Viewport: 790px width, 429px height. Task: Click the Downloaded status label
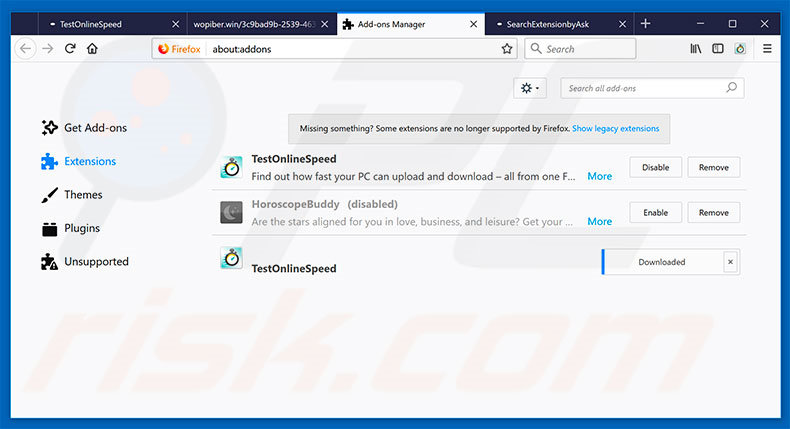click(662, 262)
